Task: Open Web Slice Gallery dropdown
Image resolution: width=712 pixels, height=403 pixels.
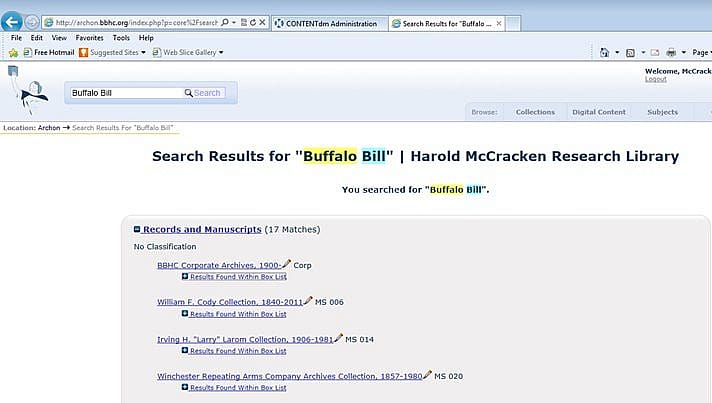Action: coord(188,53)
